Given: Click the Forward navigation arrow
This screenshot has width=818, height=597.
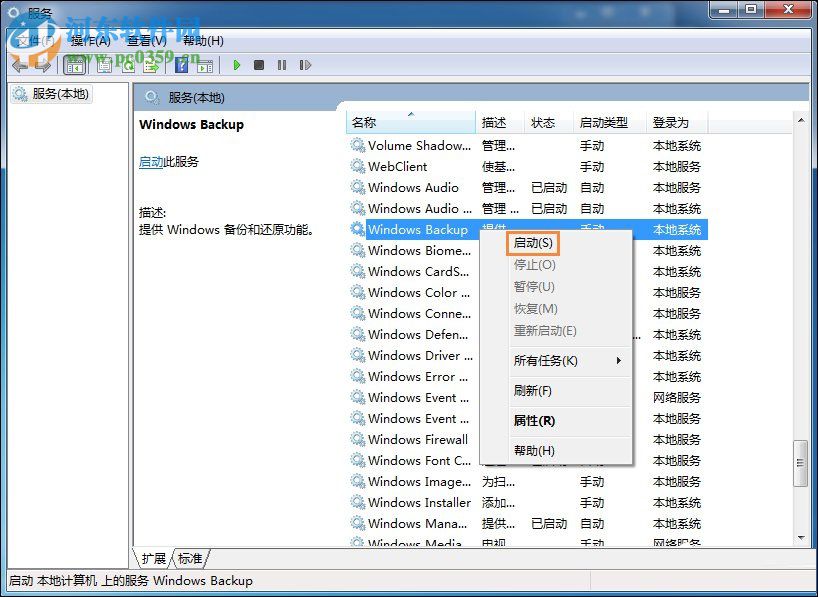Looking at the screenshot, I should point(43,65).
